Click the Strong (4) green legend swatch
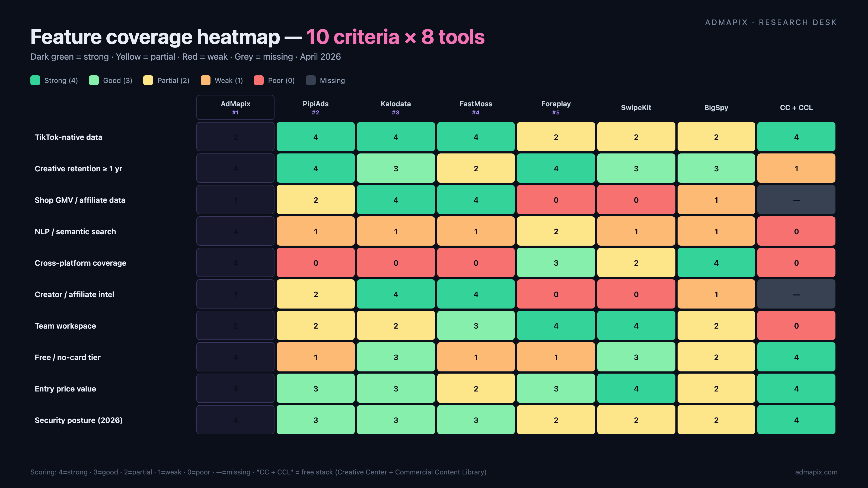This screenshot has width=868, height=488. [35, 81]
